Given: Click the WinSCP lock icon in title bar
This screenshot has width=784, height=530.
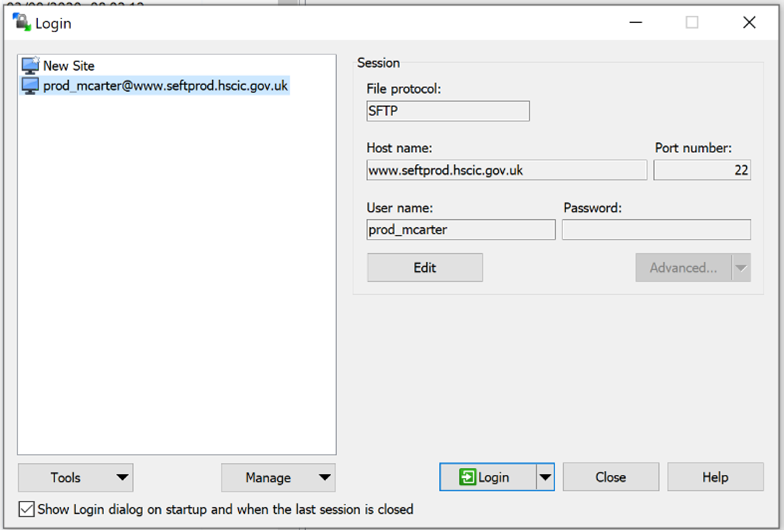Looking at the screenshot, I should (21, 22).
